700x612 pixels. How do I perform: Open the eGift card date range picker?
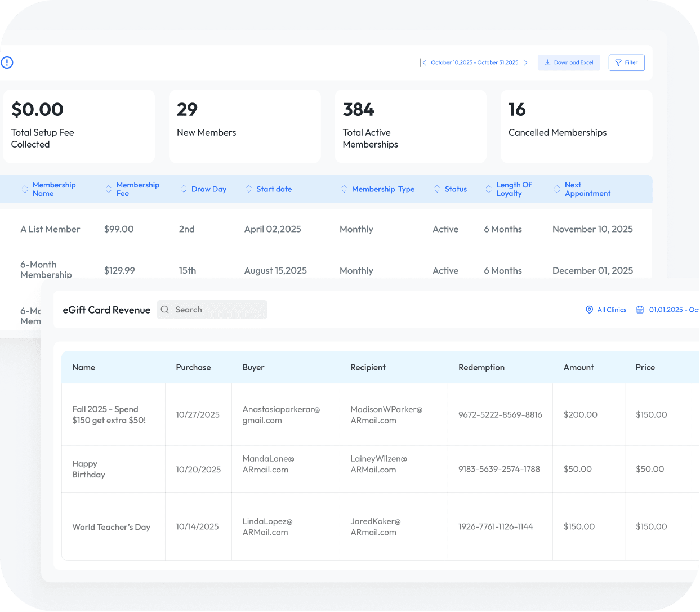[x=667, y=310]
